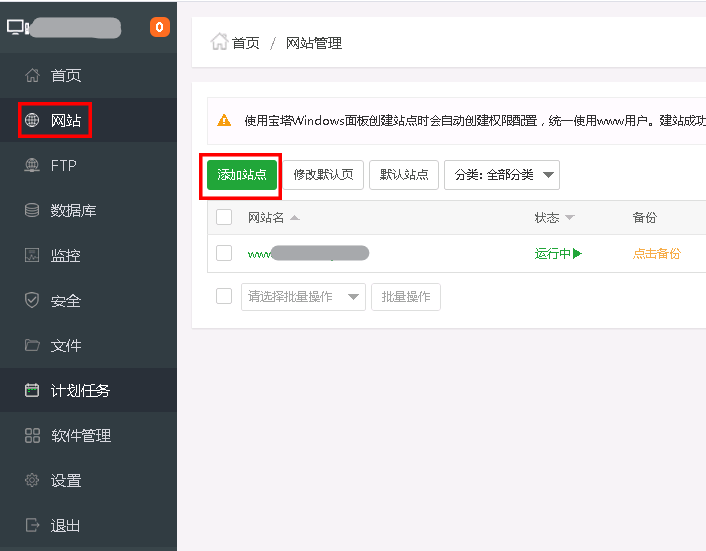Click the 批量操作 button

pos(406,297)
